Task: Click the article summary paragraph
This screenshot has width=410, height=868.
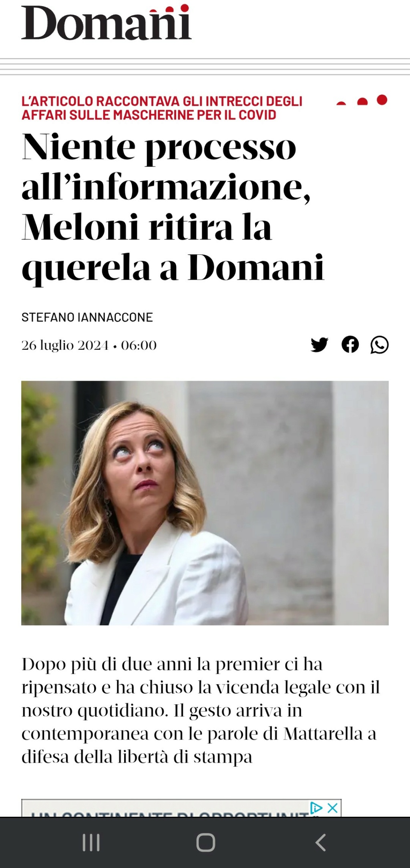Action: pyautogui.click(x=200, y=711)
